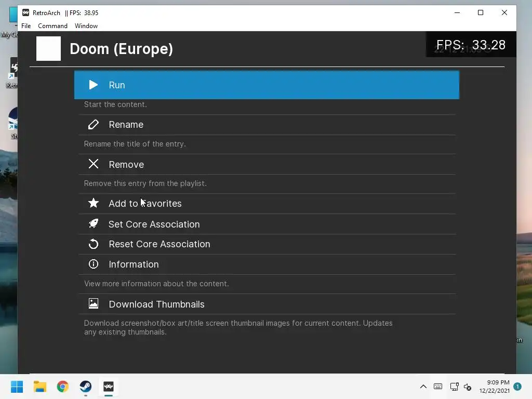
Task: Choose Remove from the playlist menu
Action: click(x=267, y=164)
